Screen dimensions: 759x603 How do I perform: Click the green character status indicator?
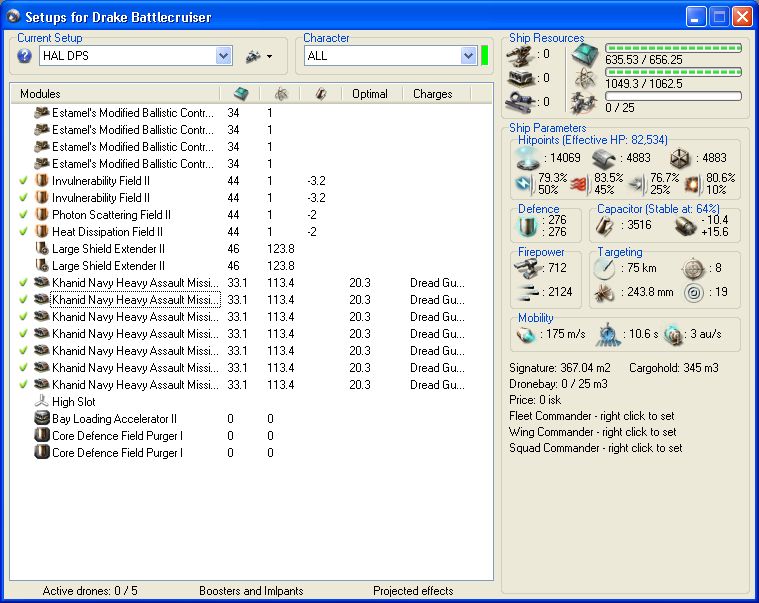coord(484,56)
